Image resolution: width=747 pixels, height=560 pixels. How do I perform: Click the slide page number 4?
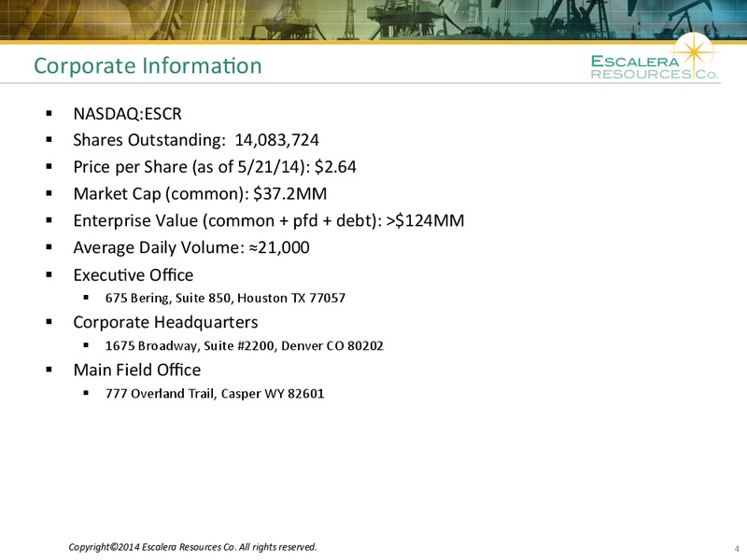[x=737, y=549]
